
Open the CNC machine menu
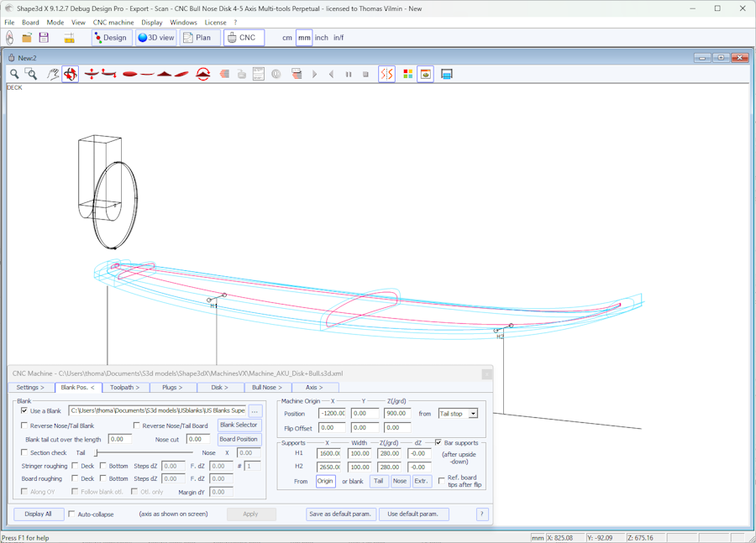click(113, 23)
